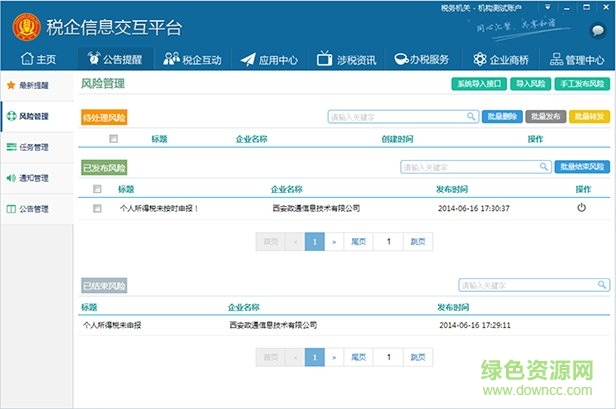Click the 涉税资讯 TV icon
Image resolution: width=616 pixels, height=409 pixels.
click(324, 59)
